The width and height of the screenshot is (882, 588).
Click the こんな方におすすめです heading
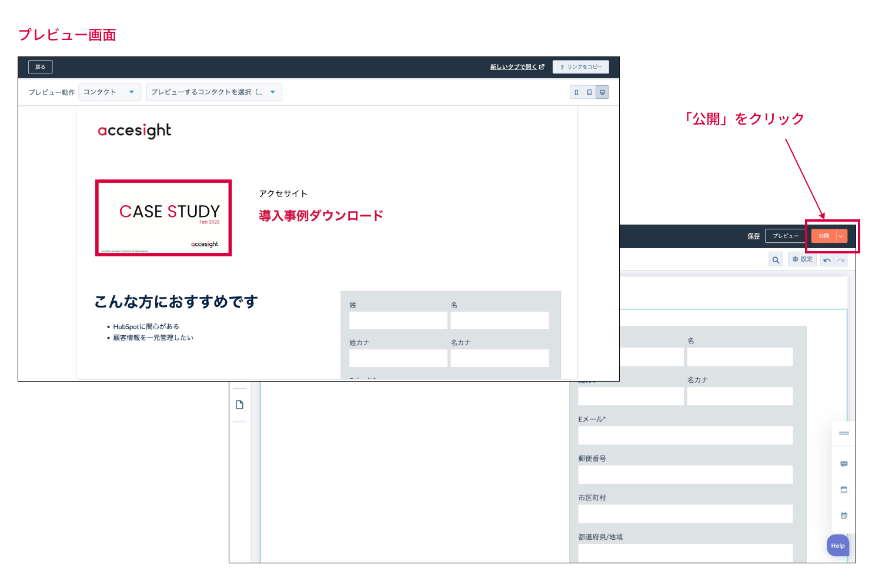coord(176,302)
